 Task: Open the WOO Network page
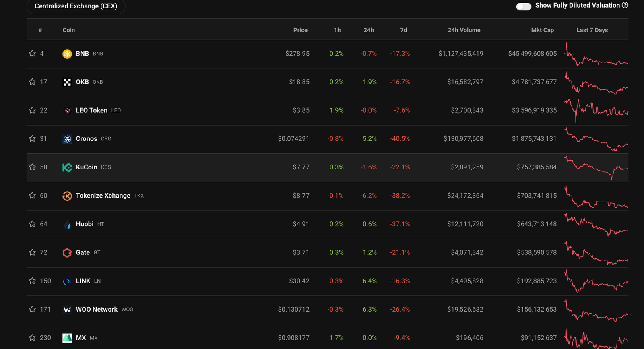[x=97, y=310]
